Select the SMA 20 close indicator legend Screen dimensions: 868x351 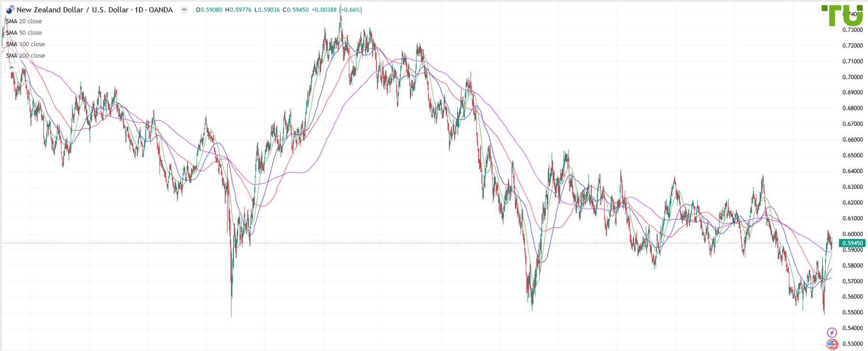(x=24, y=21)
